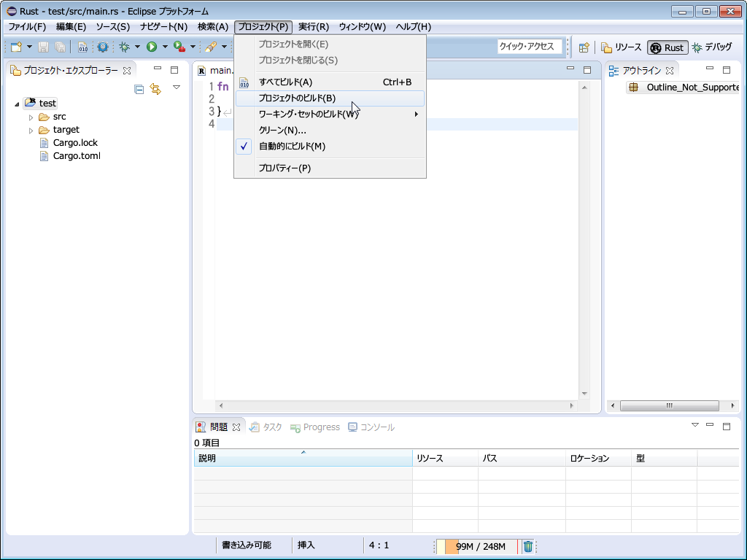Open the Run dropdown arrow
This screenshot has height=560, width=747.
[165, 47]
